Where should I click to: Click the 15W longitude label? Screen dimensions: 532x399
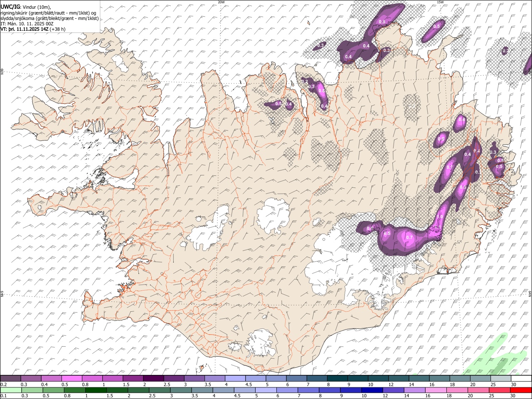pos(440,2)
